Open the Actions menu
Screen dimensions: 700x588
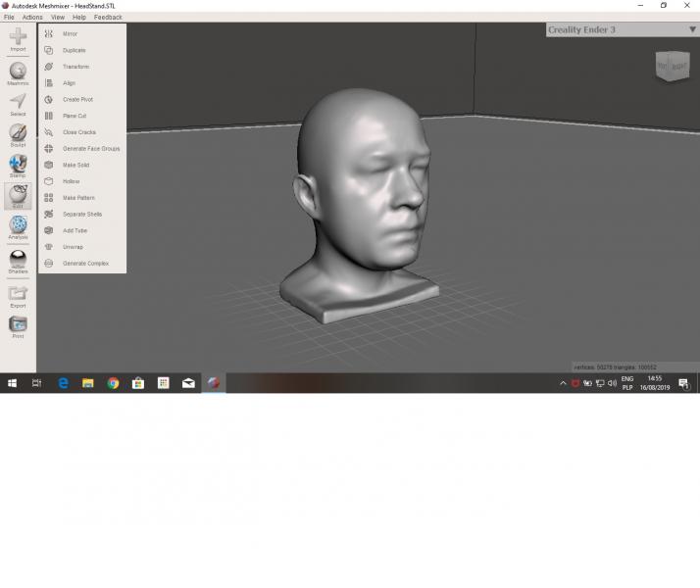tap(32, 17)
